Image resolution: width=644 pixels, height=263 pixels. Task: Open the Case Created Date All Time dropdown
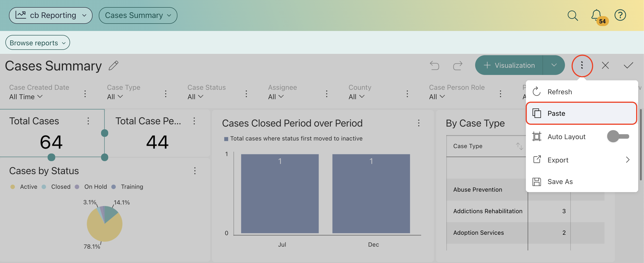point(26,97)
